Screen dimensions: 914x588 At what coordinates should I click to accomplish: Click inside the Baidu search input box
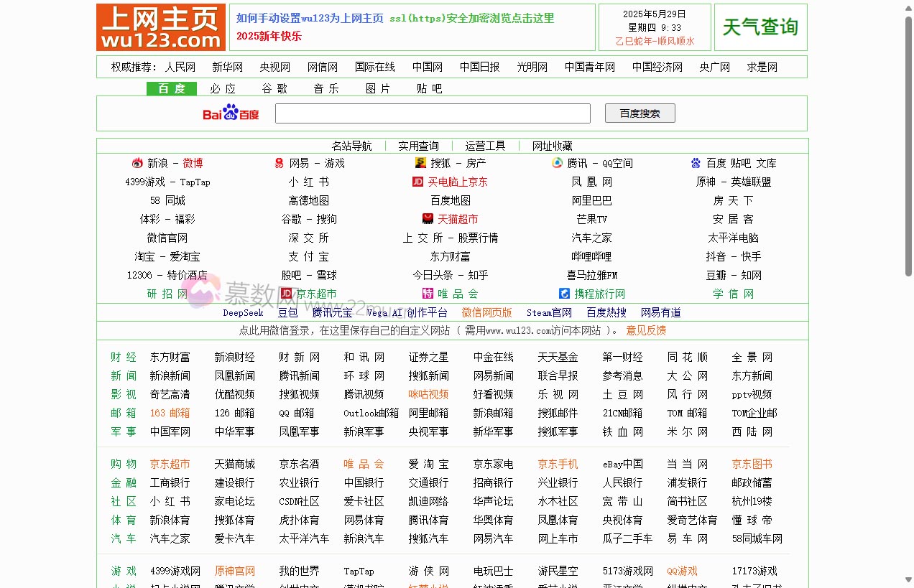[x=433, y=113]
